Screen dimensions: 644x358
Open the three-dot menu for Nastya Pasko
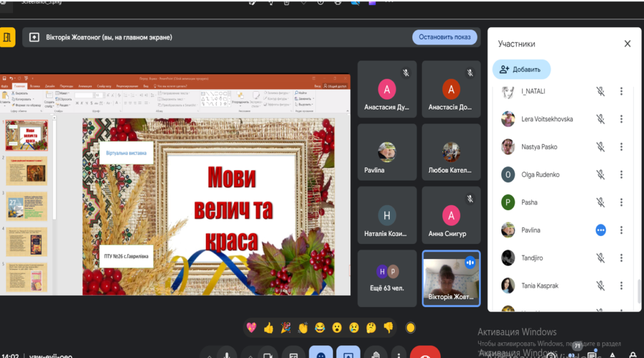pyautogui.click(x=621, y=147)
